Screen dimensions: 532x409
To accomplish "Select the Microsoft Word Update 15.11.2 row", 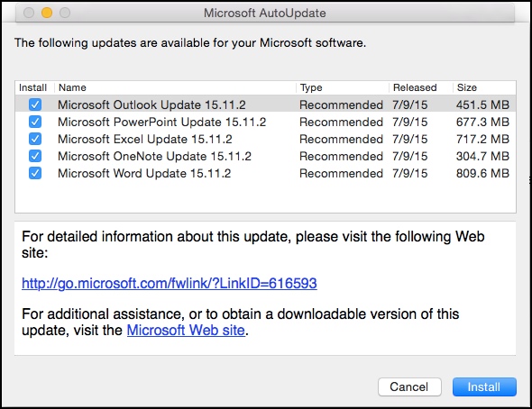I will (265, 173).
